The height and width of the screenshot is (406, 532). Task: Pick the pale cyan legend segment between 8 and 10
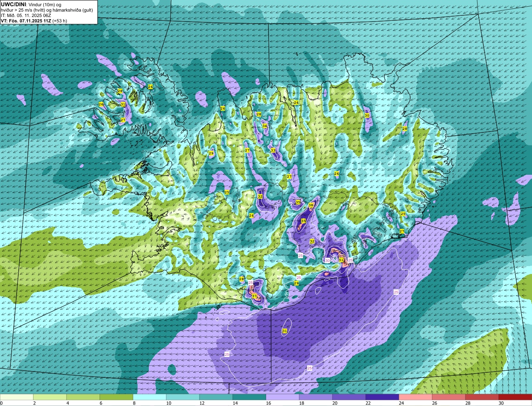150,397
